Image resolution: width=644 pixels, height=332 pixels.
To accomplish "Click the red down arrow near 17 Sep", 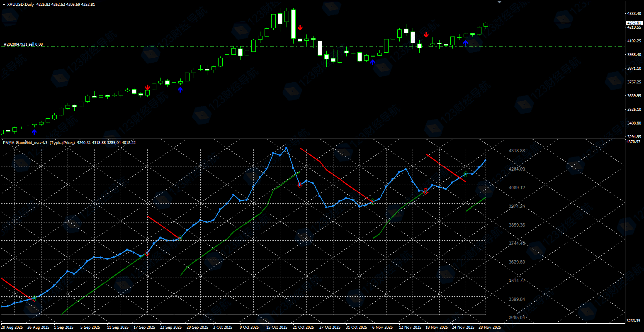I will pyautogui.click(x=148, y=87).
